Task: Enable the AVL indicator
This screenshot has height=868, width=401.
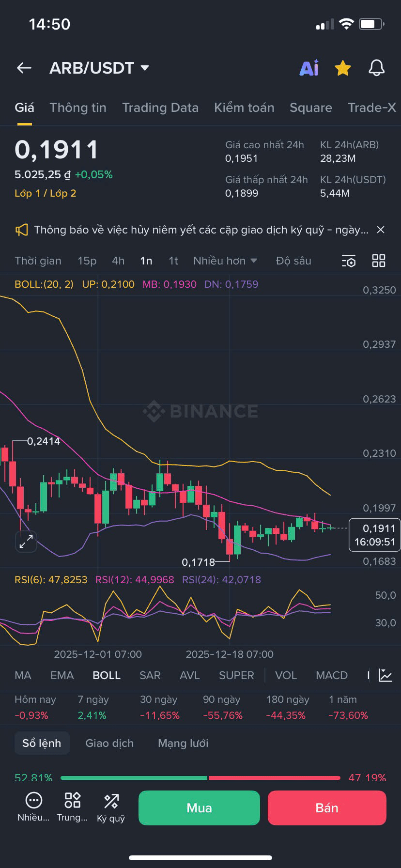Action: 189,676
